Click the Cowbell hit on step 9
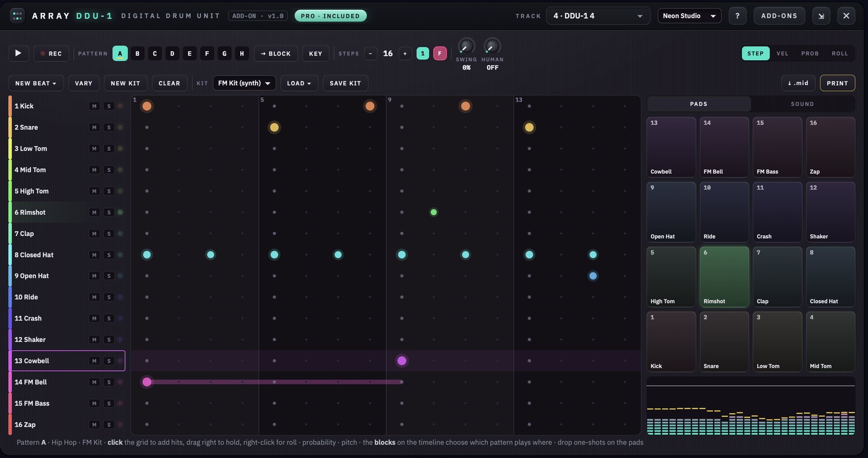The height and width of the screenshot is (458, 868). 401,361
